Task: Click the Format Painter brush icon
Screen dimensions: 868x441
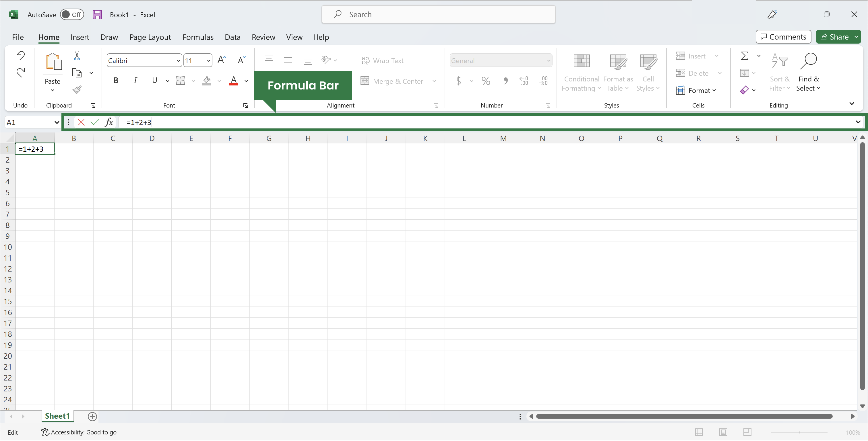Action: point(77,89)
